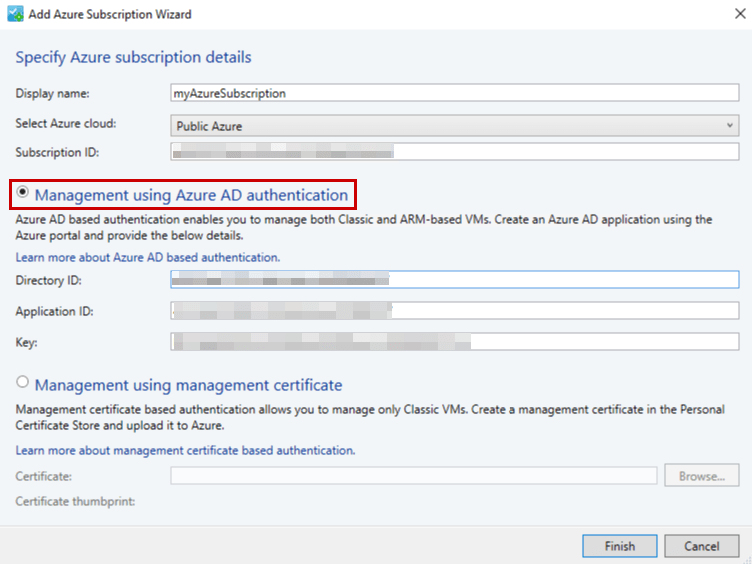Click the 'Display name:' label
This screenshot has height=564, width=752.
[53, 93]
